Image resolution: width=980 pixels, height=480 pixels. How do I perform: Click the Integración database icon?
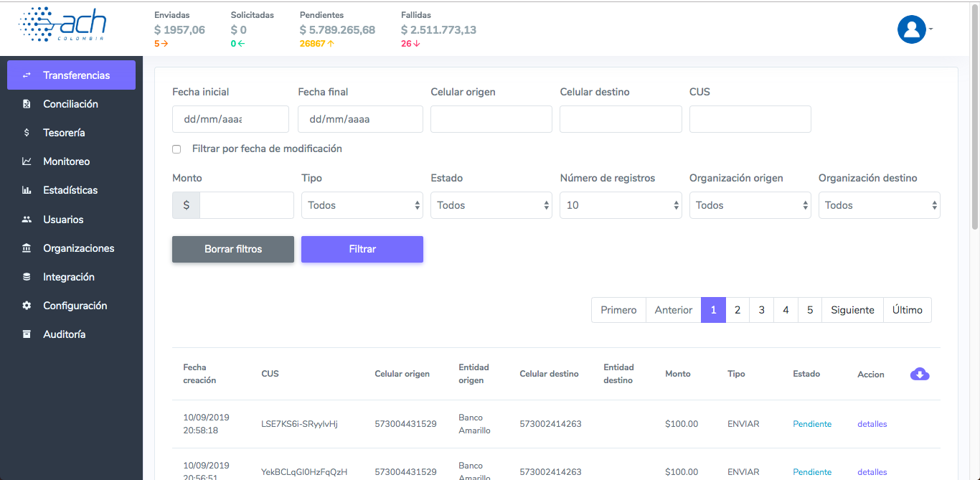[27, 277]
